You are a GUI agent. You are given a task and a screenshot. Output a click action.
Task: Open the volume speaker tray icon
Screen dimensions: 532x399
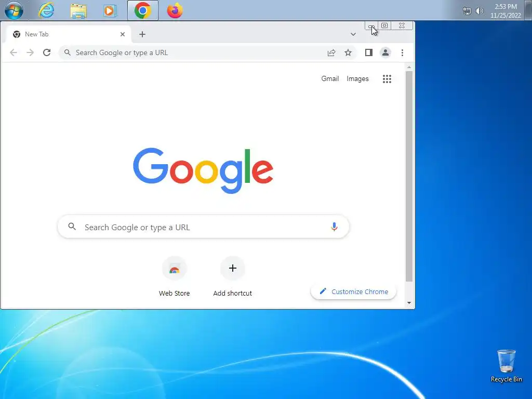click(x=479, y=11)
